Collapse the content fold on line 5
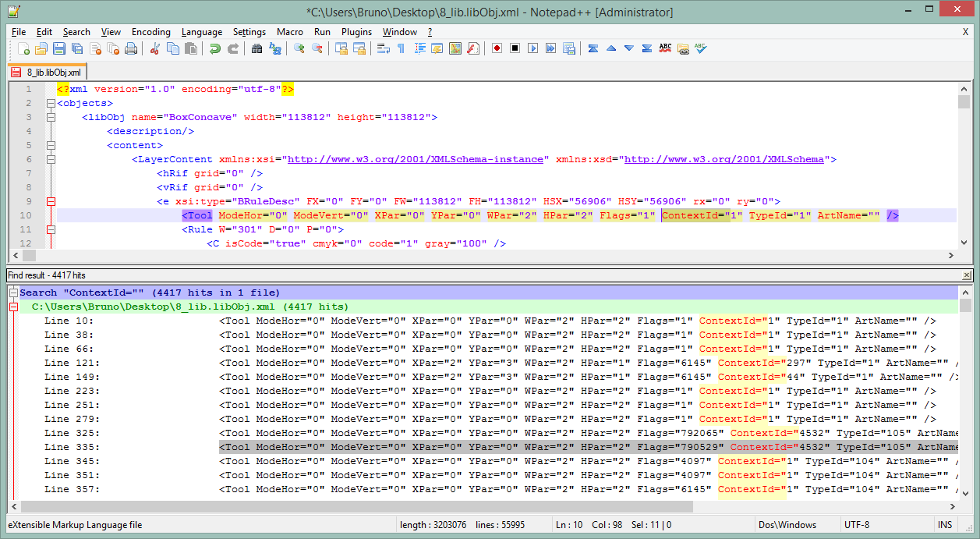Screen dimensions: 980x539 coord(51,145)
